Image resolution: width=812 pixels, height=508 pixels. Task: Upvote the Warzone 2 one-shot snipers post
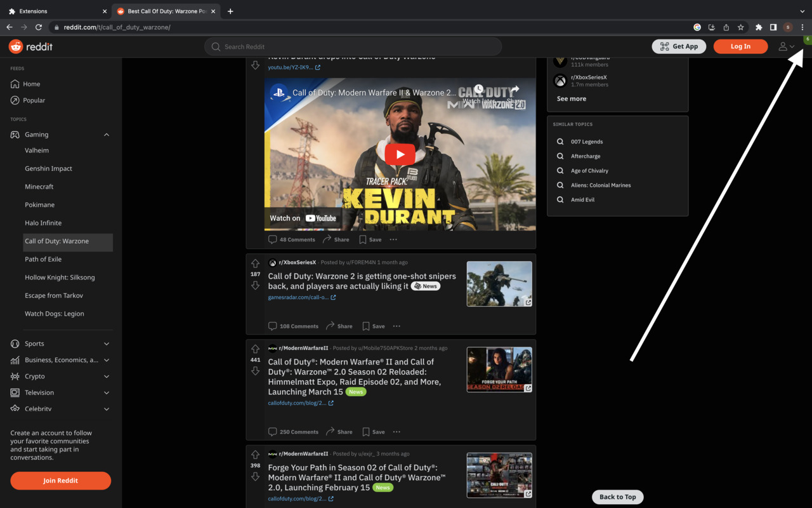(x=255, y=264)
